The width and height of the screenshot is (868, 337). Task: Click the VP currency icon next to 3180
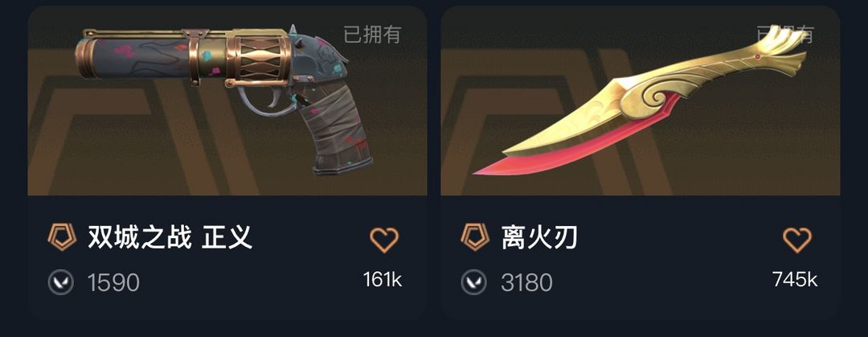pos(474,282)
